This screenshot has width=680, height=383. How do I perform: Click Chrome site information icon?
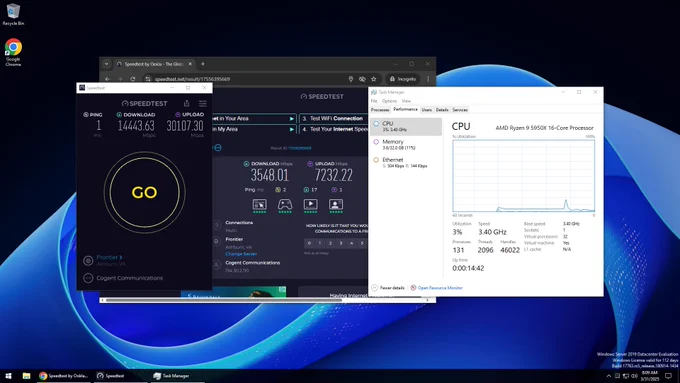click(148, 79)
